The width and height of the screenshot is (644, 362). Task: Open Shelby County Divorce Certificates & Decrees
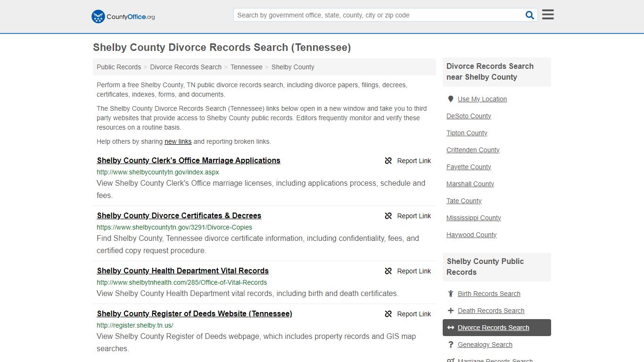(179, 216)
